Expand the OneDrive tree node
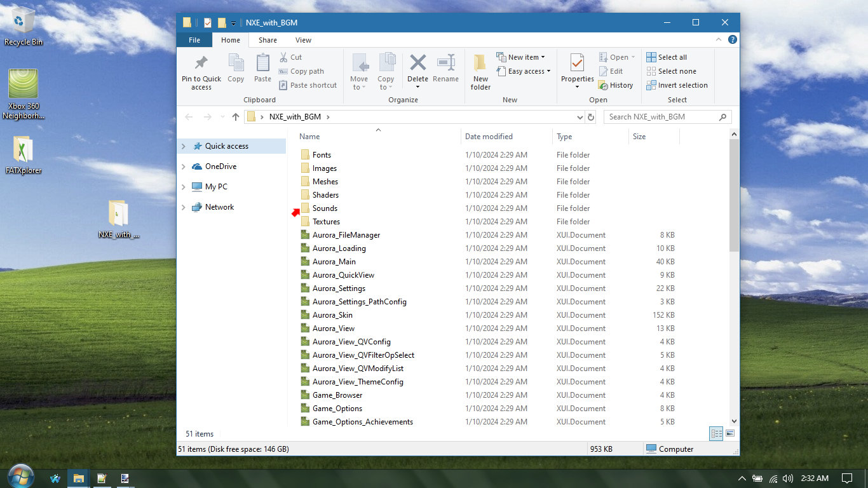Screen dimensions: 868x488 click(184, 166)
